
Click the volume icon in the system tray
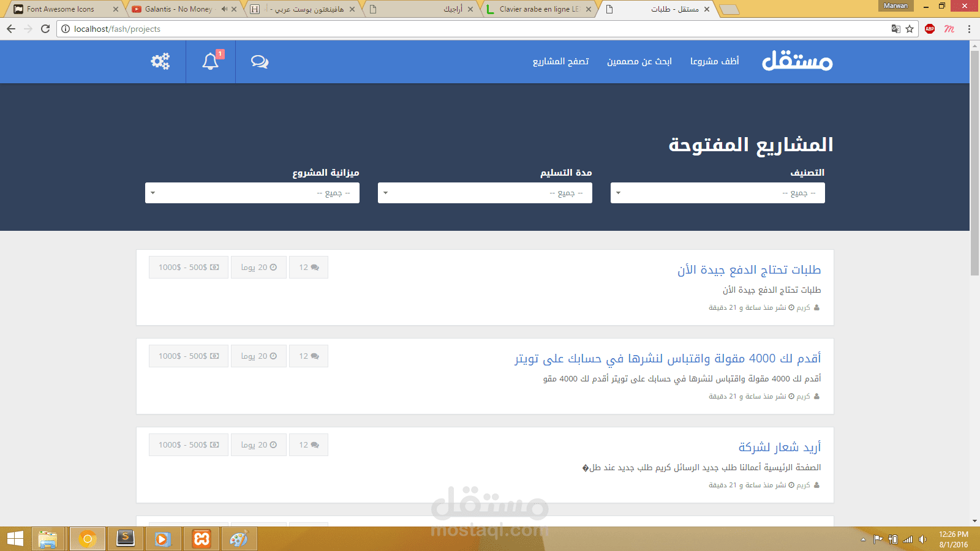coord(922,539)
